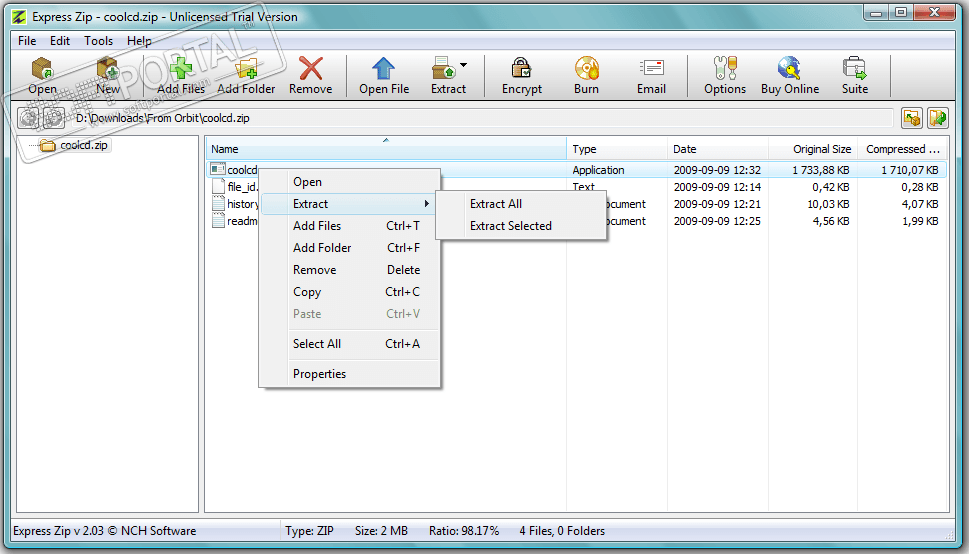Click the readme document icon
Screen dimensions: 969x554
218,221
